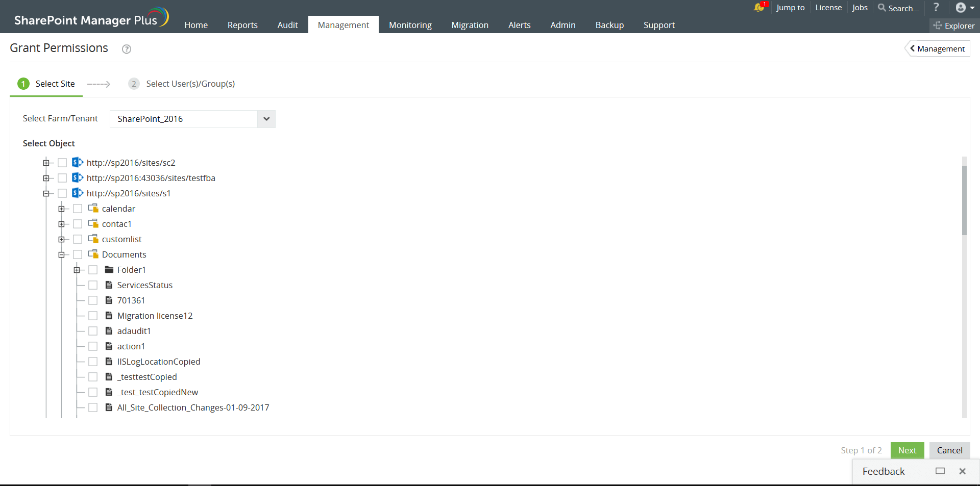Open the Help question mark icon
The image size is (980, 486).
[937, 8]
